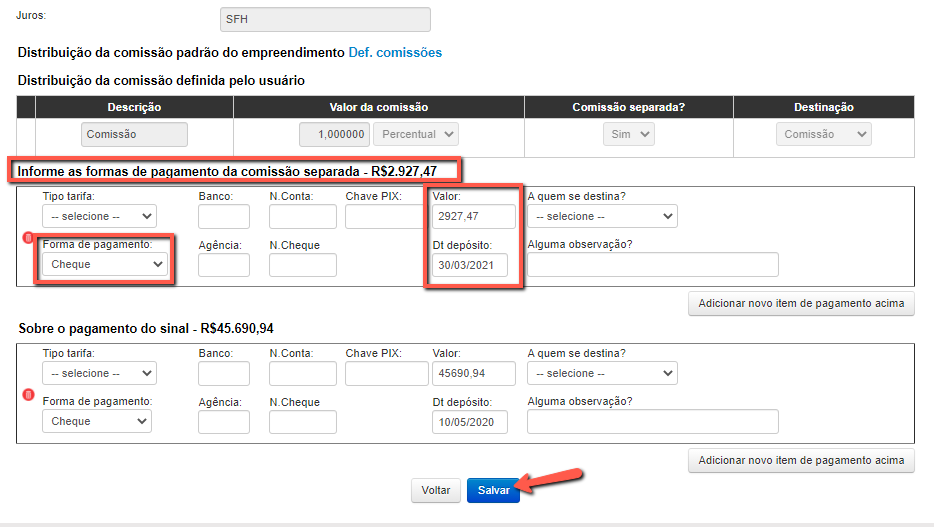Click the Valor field showing 45690,94
The image size is (934, 527).
pos(474,373)
